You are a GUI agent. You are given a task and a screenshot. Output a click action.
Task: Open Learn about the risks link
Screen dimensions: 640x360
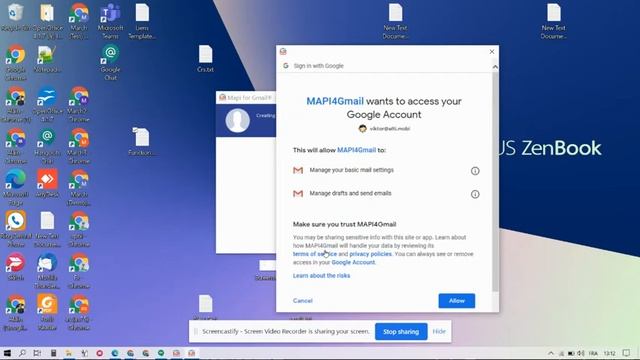[321, 276]
